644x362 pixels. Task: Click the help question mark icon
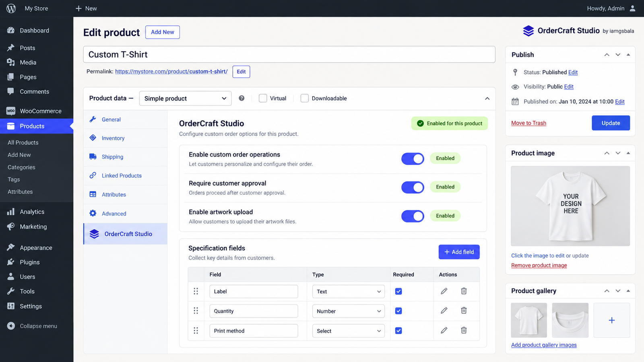242,98
